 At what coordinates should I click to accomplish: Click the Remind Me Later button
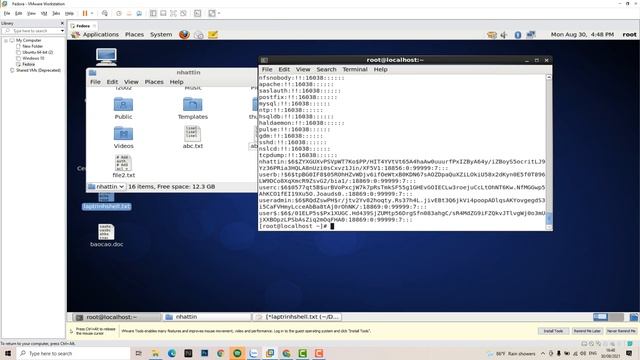[x=587, y=331]
